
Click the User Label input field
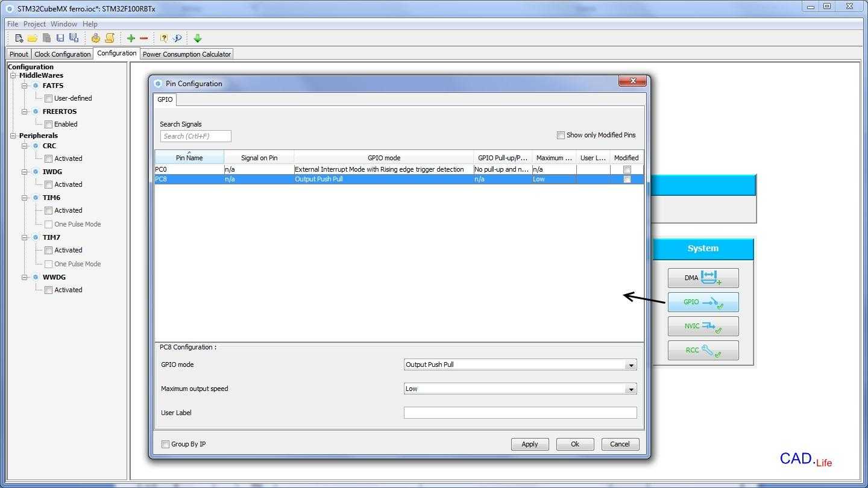520,413
